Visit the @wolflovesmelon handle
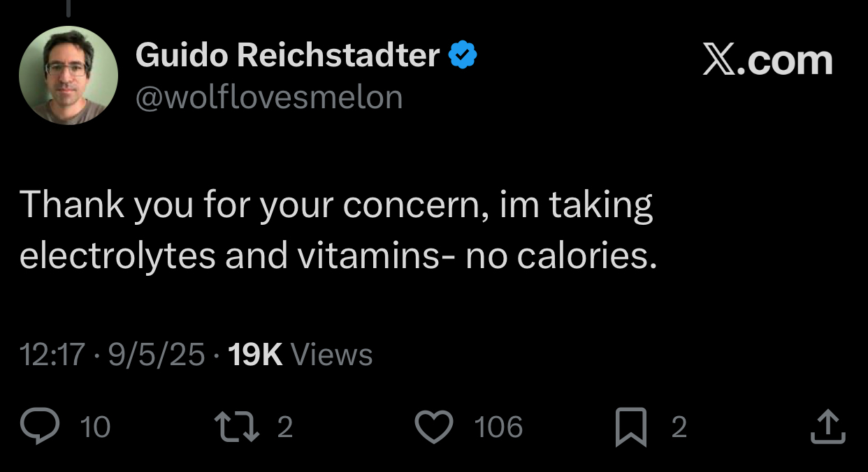 click(269, 98)
